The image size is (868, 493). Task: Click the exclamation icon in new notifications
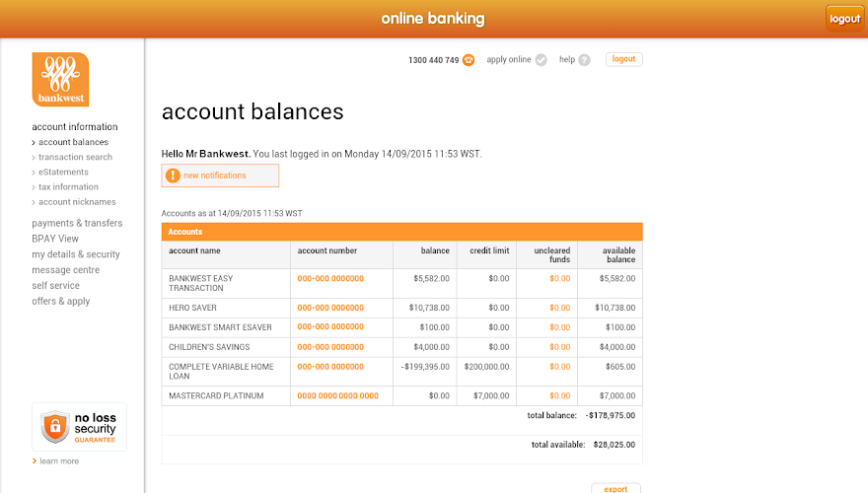(x=173, y=176)
